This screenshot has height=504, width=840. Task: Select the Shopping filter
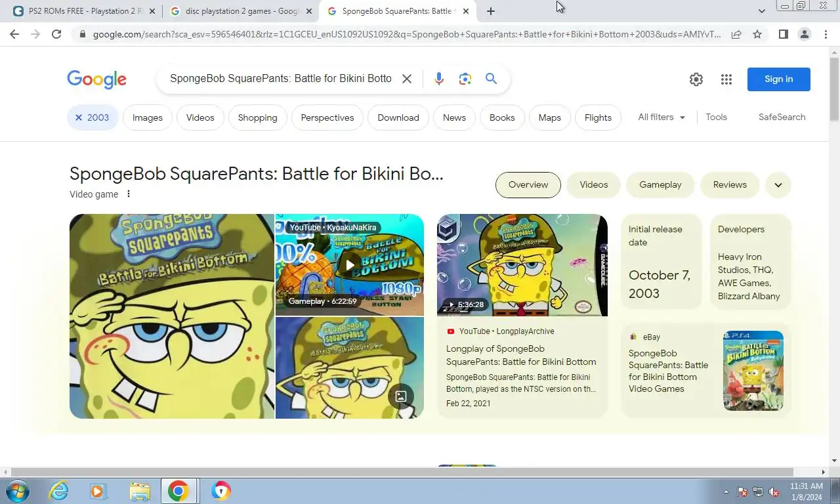point(257,117)
